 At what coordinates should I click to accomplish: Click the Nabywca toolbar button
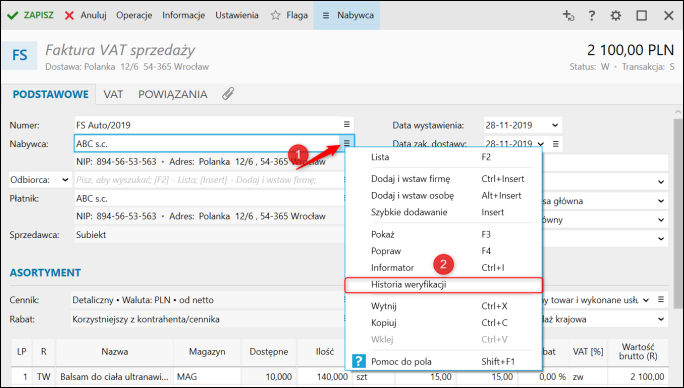(x=347, y=15)
